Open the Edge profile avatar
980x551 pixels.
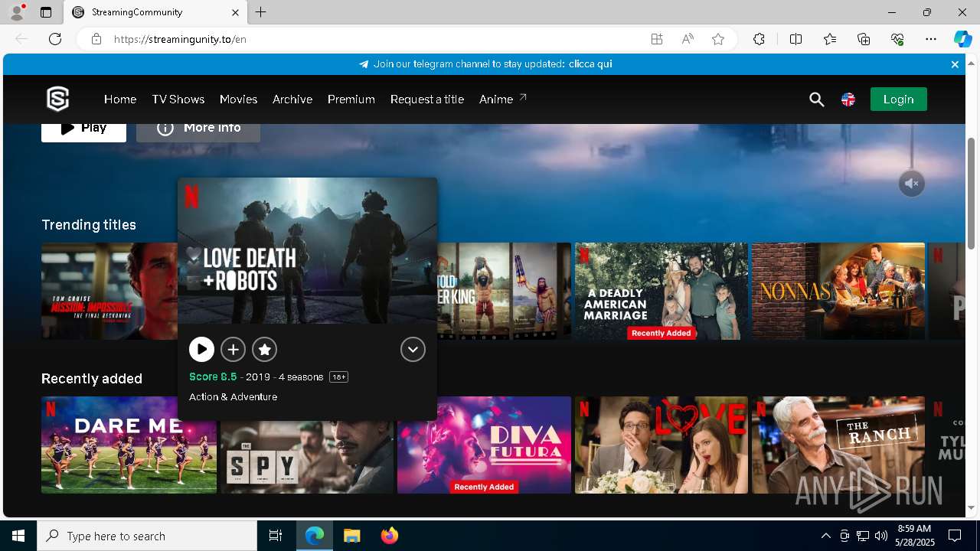tap(16, 12)
